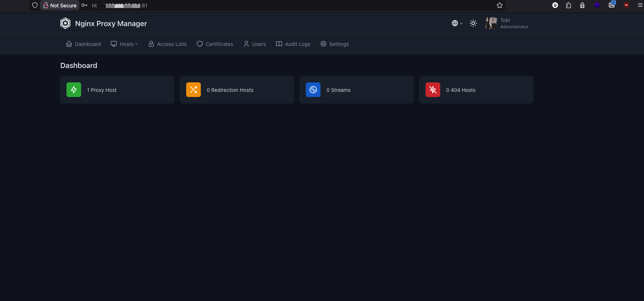The image size is (644, 301).
Task: Click the green Proxy Host lightning icon
Action: coord(74,90)
